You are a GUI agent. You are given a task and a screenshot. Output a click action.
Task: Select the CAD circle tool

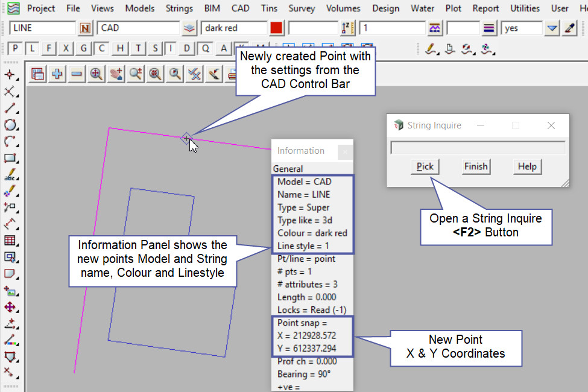coord(10,125)
